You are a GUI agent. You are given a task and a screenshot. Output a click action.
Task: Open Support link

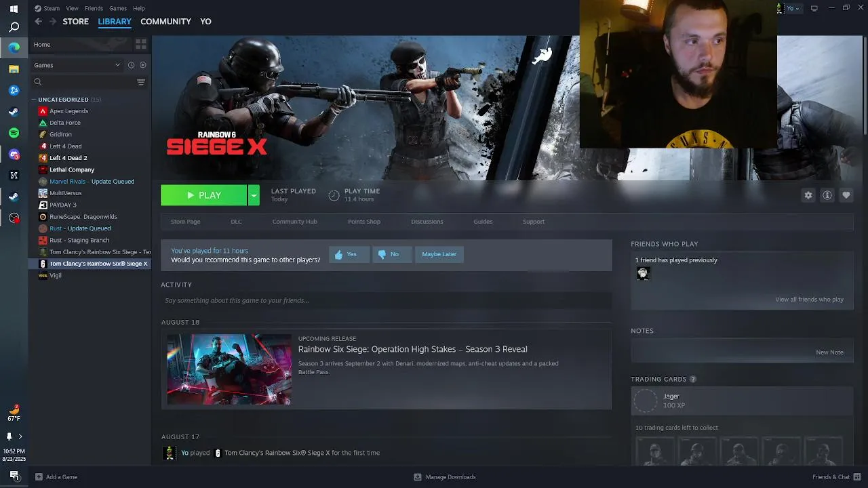coord(533,222)
